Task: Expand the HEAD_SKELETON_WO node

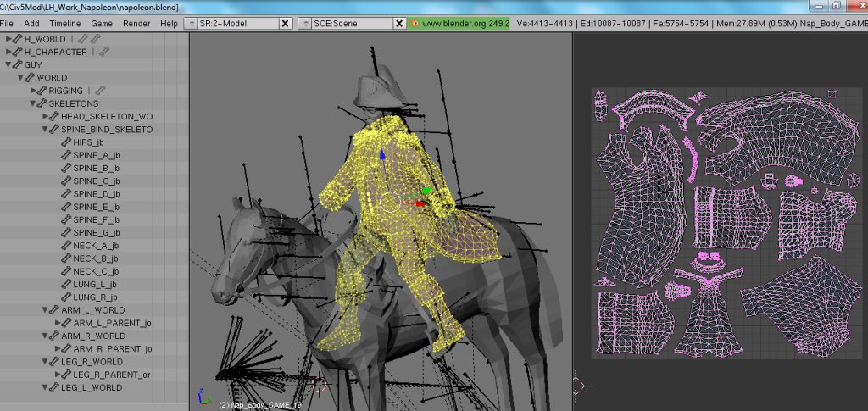Action: pos(46,117)
